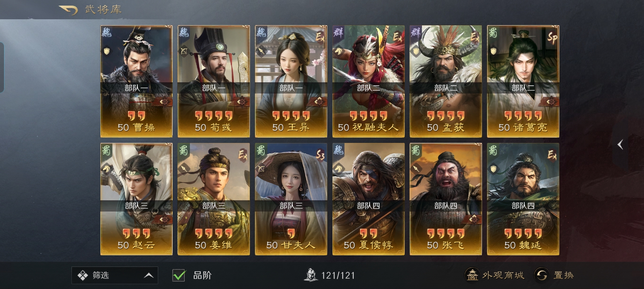Screen dimensions: 644x289
Task: Click the general count icon beside 121/121
Action: 310,275
